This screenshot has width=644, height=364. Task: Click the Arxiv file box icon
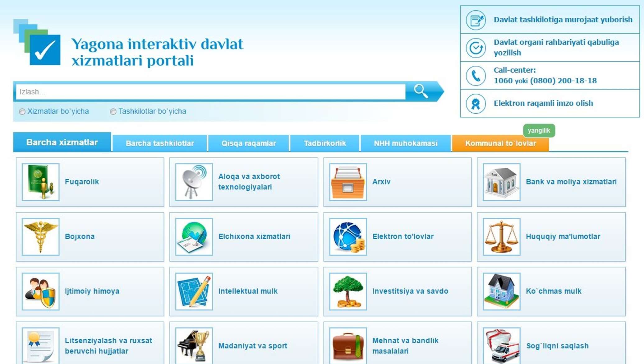(x=348, y=182)
